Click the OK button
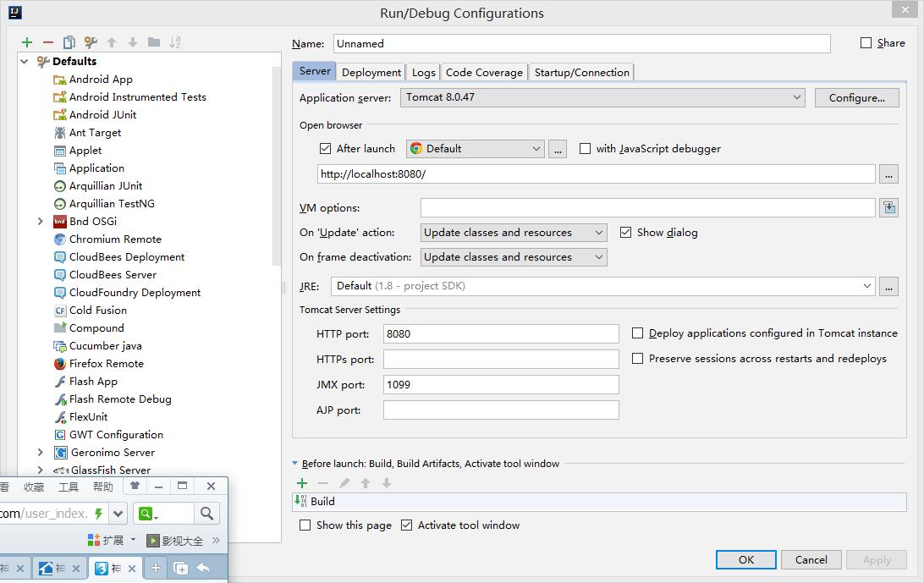Image resolution: width=924 pixels, height=583 pixels. [746, 560]
